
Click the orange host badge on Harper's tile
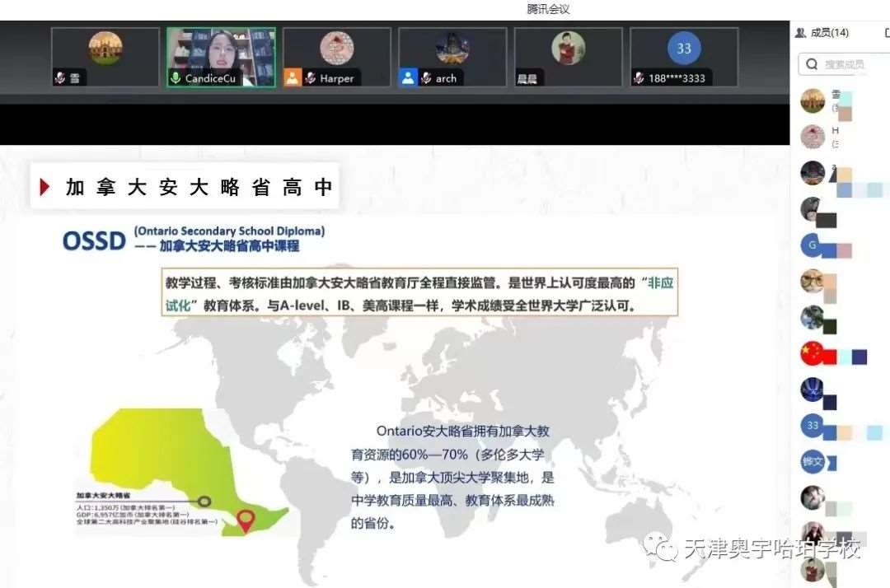pos(293,77)
